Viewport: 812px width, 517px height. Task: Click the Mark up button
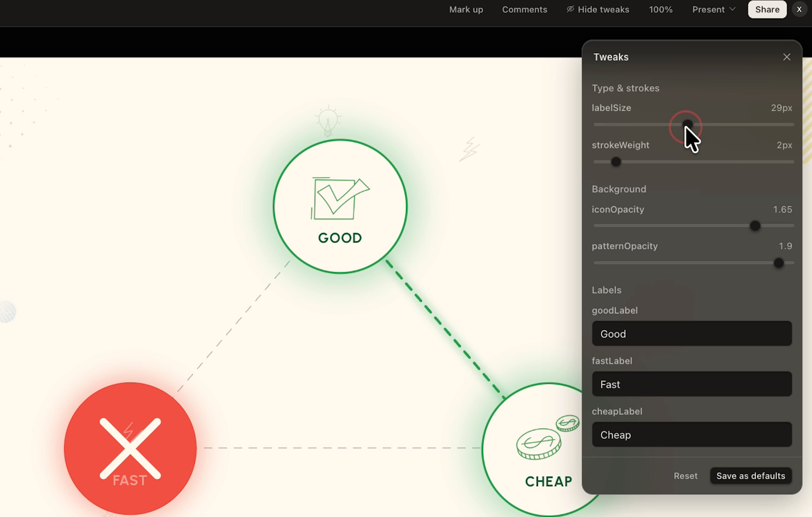(466, 10)
